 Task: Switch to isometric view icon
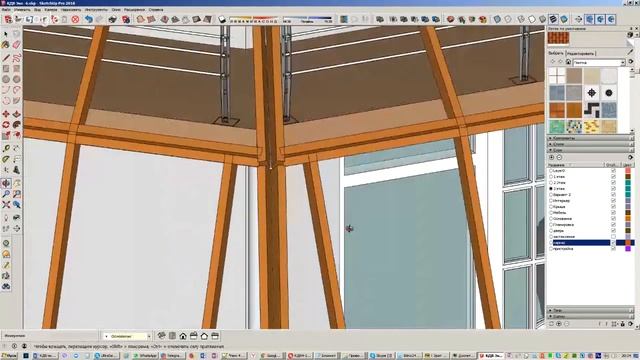tap(162, 336)
